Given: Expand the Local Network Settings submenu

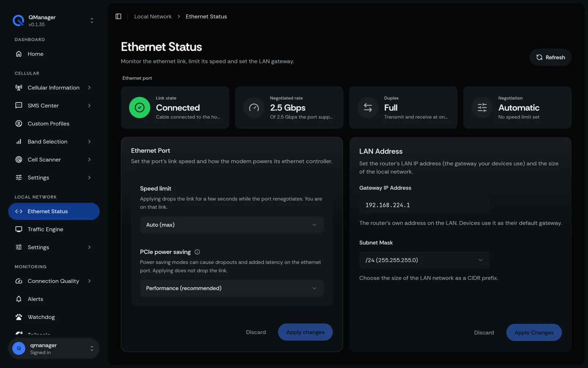Looking at the screenshot, I should point(89,247).
